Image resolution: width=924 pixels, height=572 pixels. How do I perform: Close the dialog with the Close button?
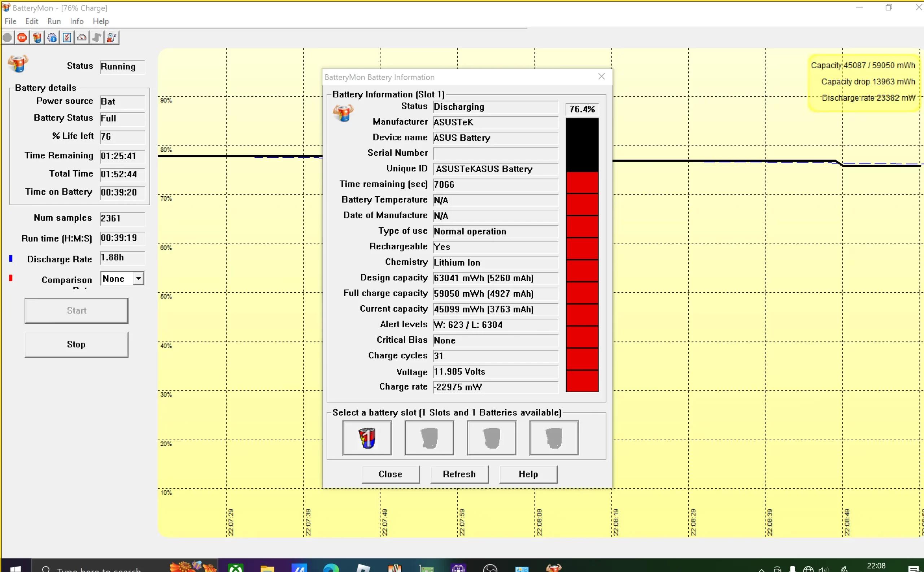click(x=391, y=475)
